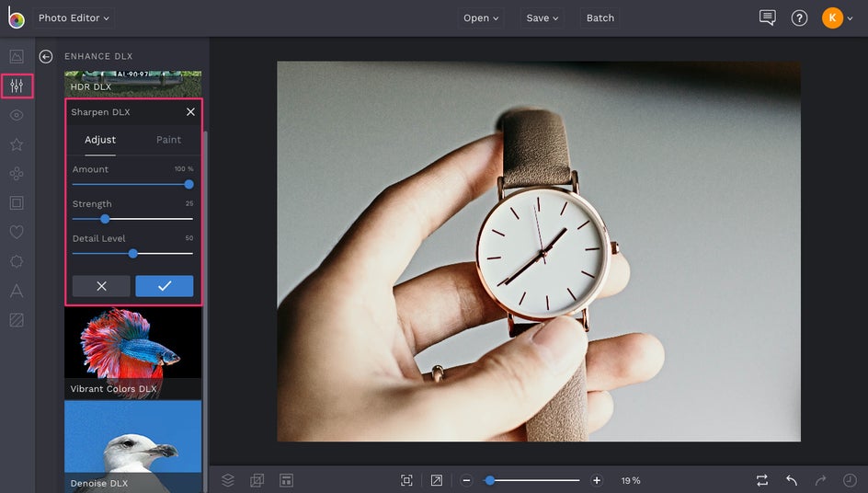Click the Amount 100 % value
This screenshot has height=493, width=868.
click(184, 169)
